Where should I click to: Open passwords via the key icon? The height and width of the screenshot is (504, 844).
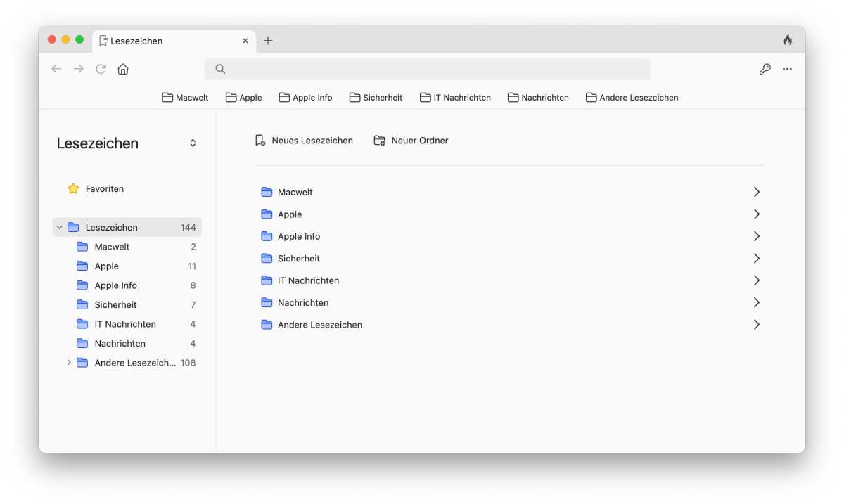[x=765, y=69]
